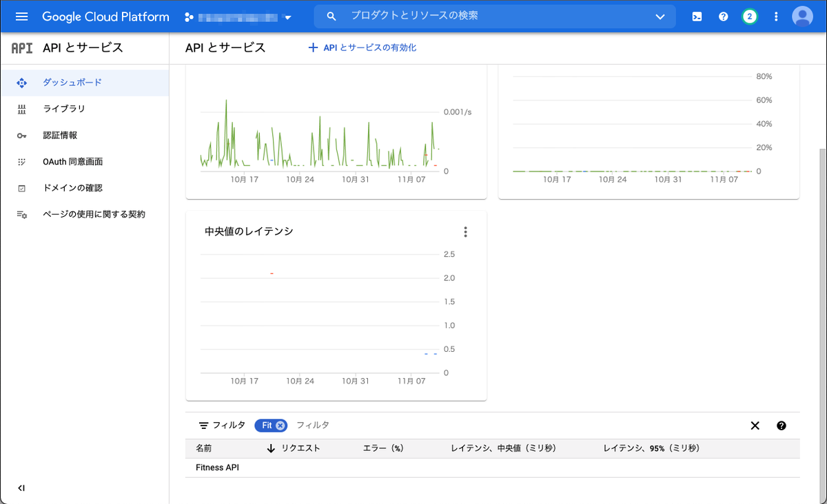Sort by エラー (%) column header
This screenshot has width=827, height=504.
pyautogui.click(x=383, y=448)
